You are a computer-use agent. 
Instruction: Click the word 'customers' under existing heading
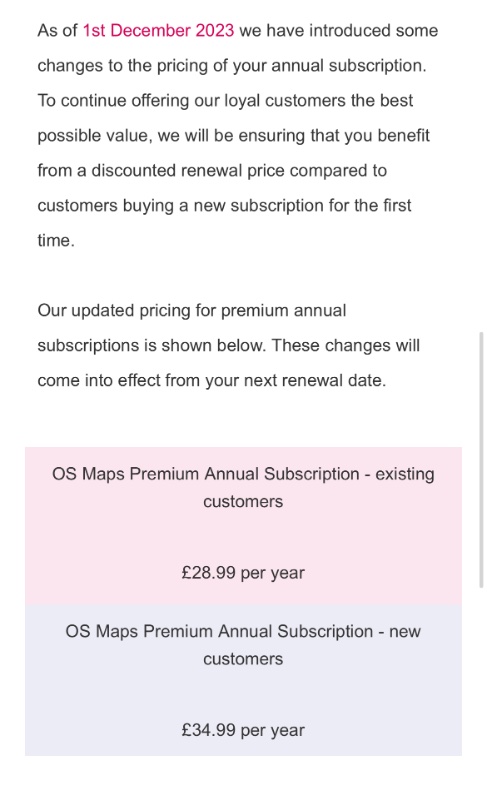click(x=243, y=502)
